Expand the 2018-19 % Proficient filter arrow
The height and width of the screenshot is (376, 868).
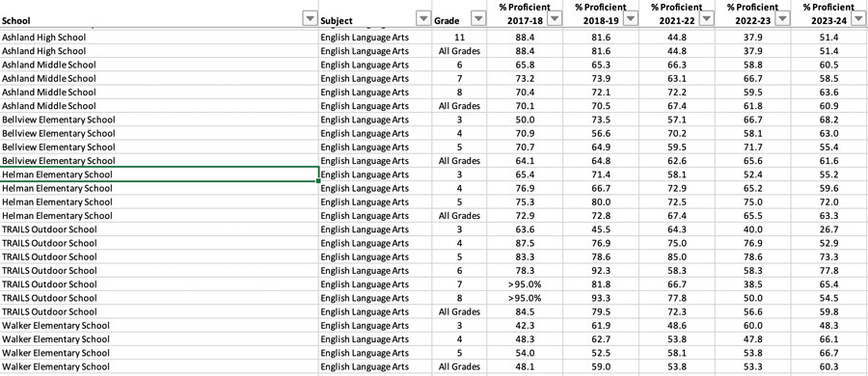[x=631, y=19]
